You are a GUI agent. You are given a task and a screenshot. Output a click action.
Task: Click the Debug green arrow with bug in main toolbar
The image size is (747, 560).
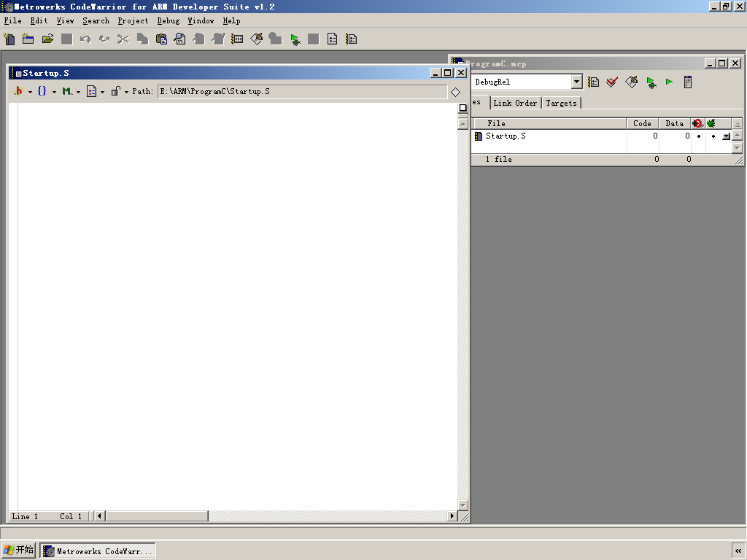coord(295,39)
